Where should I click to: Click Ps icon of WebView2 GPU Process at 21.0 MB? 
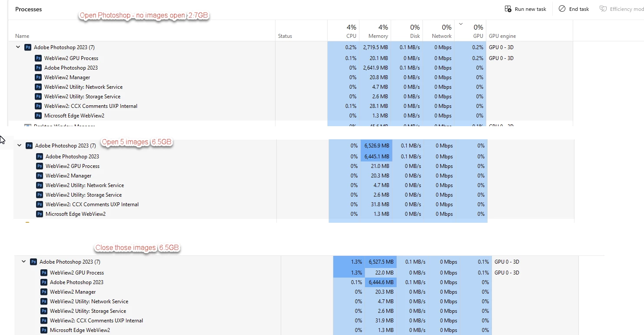[40, 166]
